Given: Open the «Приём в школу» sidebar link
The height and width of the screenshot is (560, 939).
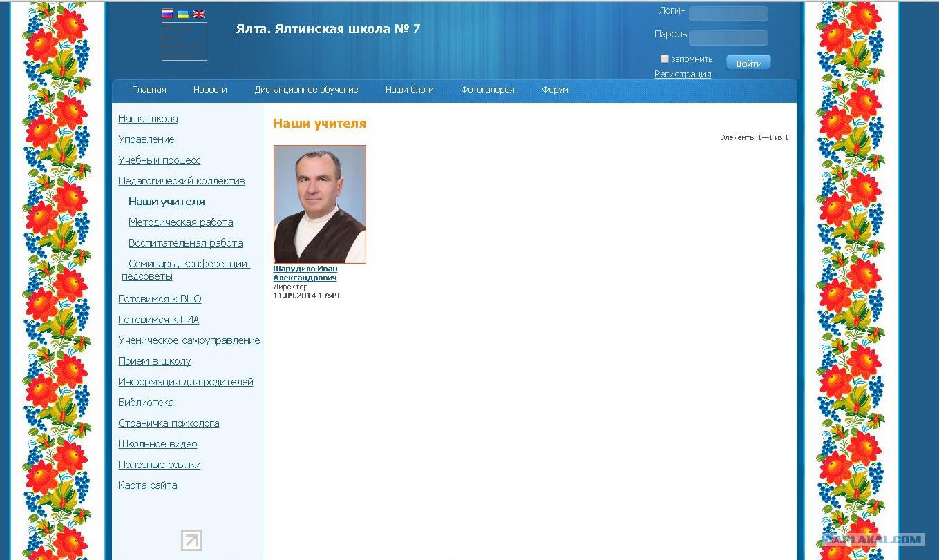Looking at the screenshot, I should (155, 361).
